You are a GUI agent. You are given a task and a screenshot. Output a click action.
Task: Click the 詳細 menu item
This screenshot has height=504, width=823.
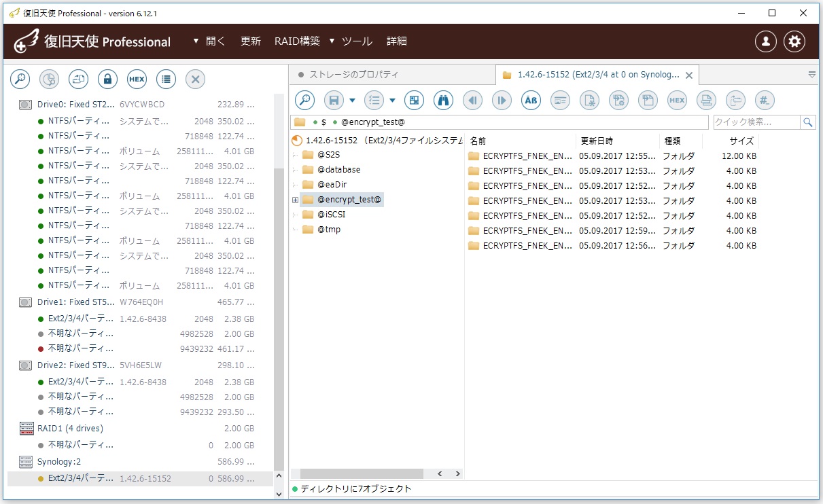397,41
